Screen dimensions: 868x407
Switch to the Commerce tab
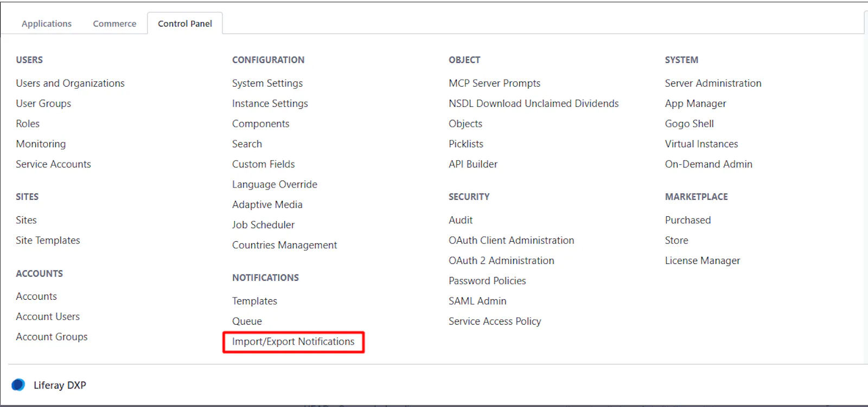(114, 24)
